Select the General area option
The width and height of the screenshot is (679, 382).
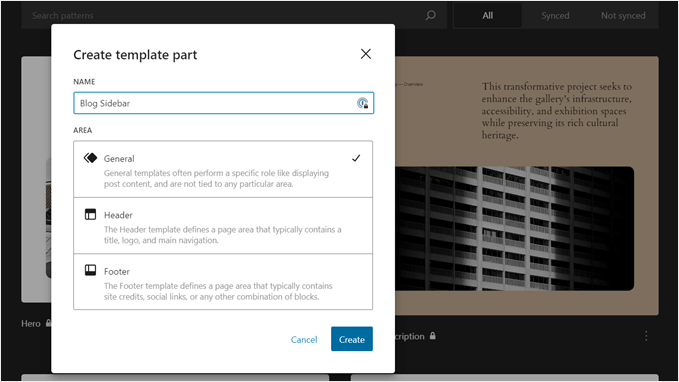coord(223,169)
